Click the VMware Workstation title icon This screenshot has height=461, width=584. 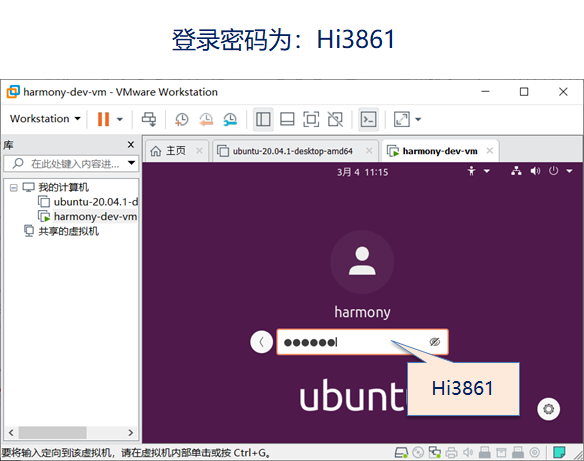click(x=13, y=92)
